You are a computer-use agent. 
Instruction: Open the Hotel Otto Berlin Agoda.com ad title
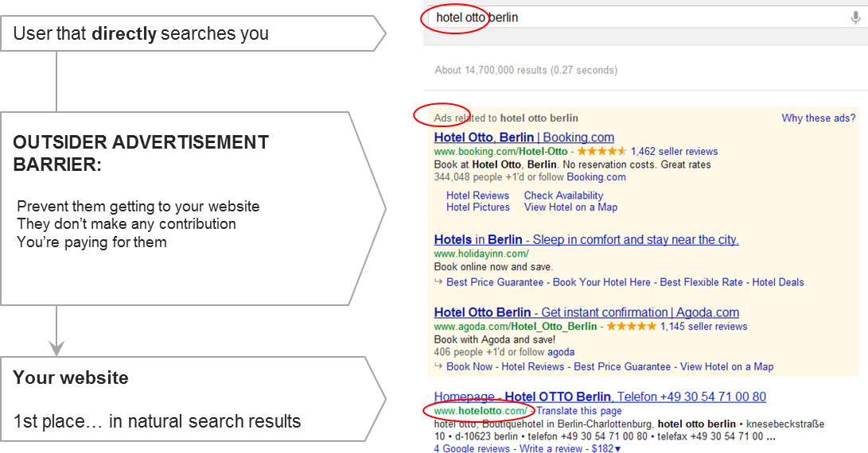[586, 312]
